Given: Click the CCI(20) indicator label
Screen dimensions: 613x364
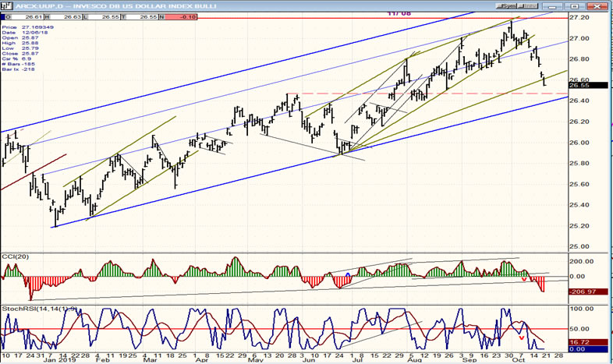Looking at the screenshot, I should coord(16,256).
